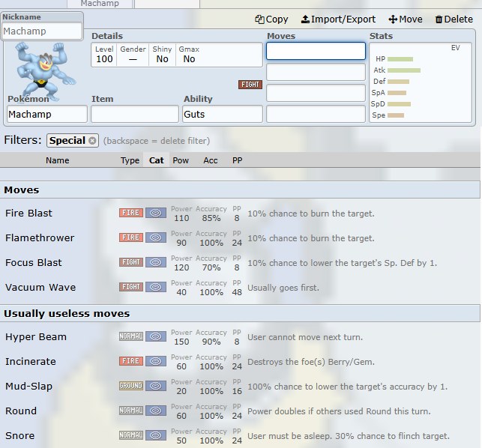The height and width of the screenshot is (448, 482).
Task: Sort moves by Name column
Action: point(58,160)
